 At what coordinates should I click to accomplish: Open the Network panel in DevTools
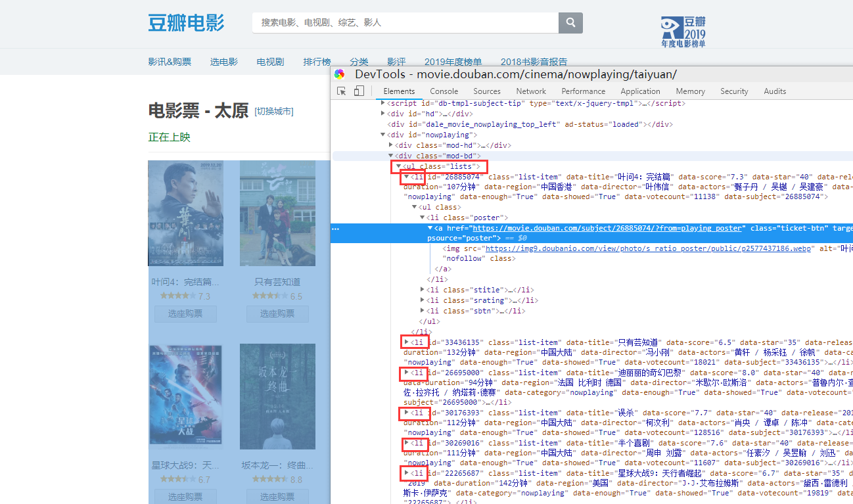[531, 91]
